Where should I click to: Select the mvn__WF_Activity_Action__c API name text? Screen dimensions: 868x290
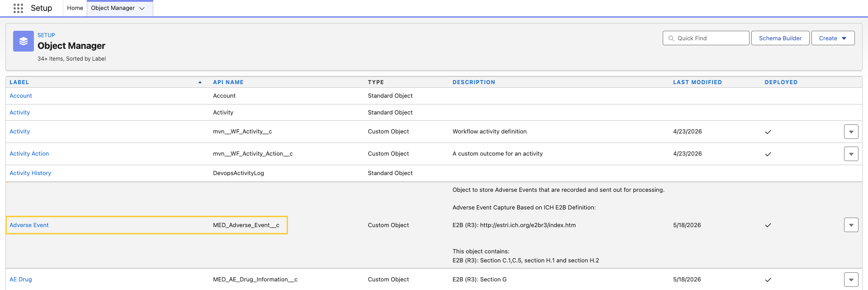tap(253, 154)
